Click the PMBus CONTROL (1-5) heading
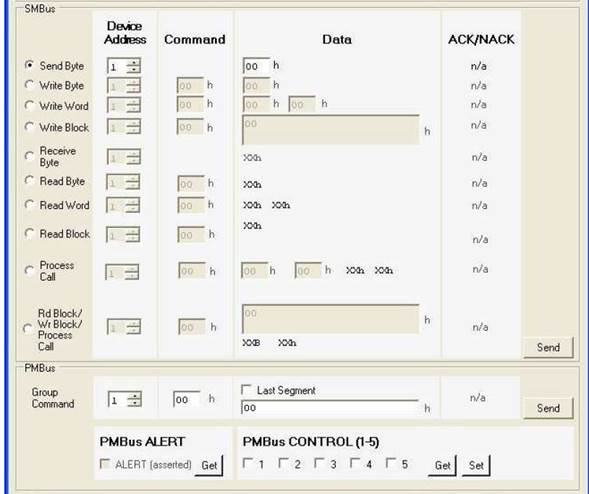Viewport: 589px width, 494px height. coord(311,442)
